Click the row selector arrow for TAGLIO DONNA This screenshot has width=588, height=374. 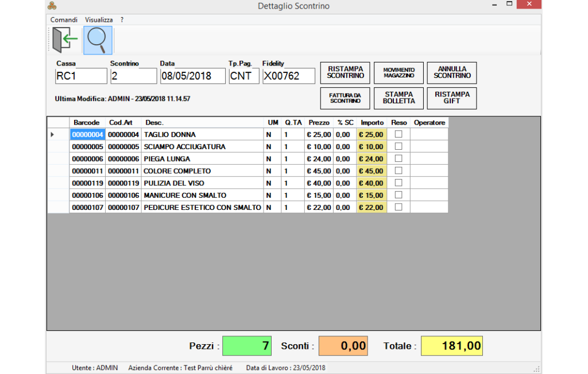(53, 135)
